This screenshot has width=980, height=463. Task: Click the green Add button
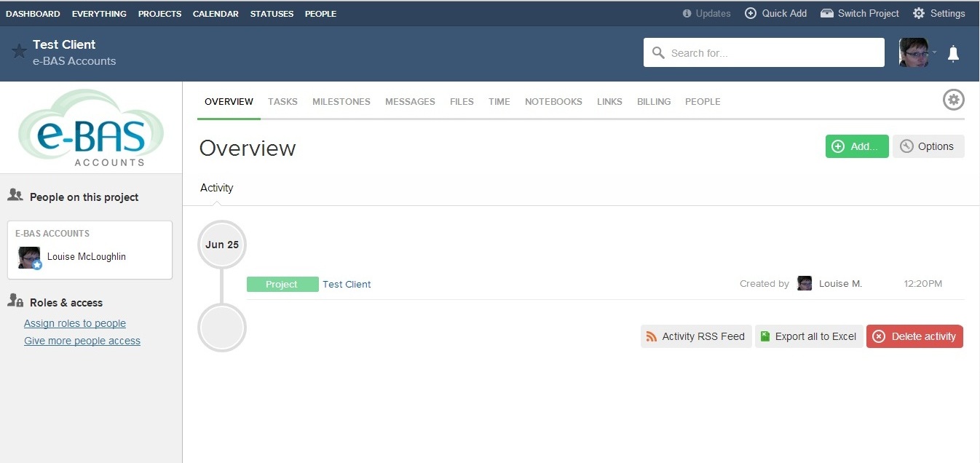(x=857, y=146)
